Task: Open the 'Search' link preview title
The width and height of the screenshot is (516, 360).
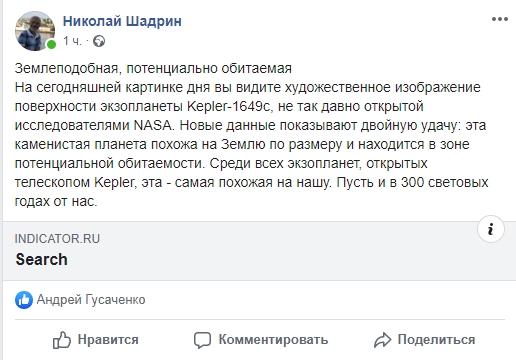Action: [x=42, y=259]
